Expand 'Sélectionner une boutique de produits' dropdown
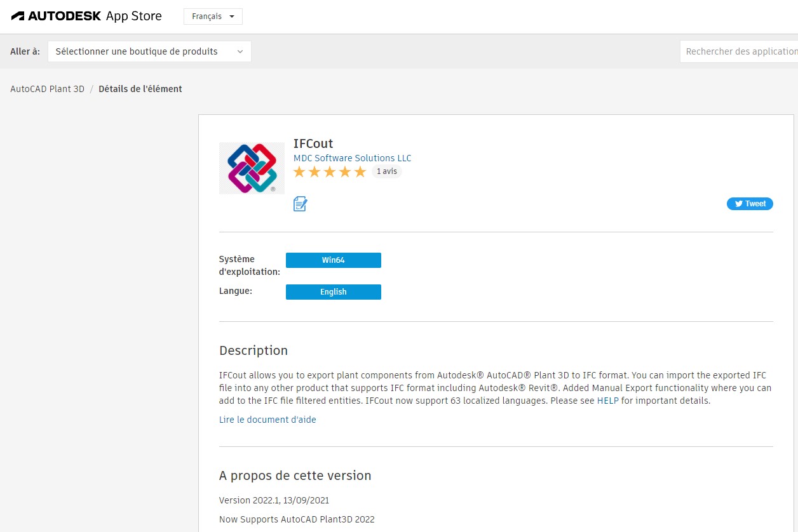 coord(149,51)
